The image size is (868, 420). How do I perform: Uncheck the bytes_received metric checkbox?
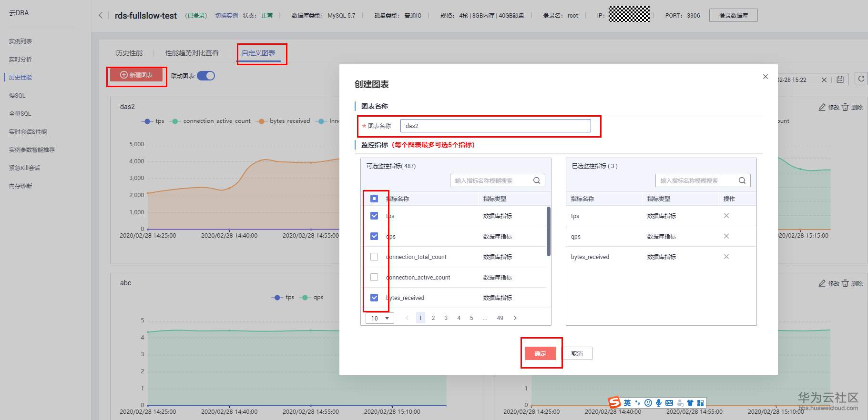(x=374, y=298)
